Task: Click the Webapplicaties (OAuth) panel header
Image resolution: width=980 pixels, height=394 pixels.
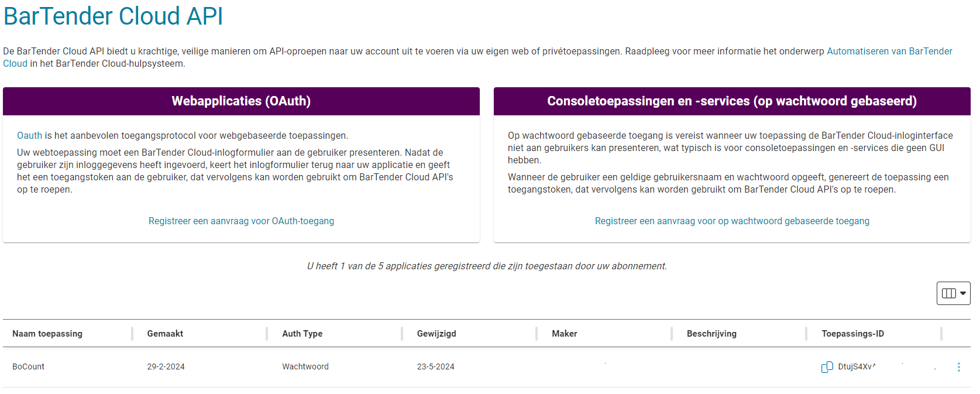Action: click(241, 101)
